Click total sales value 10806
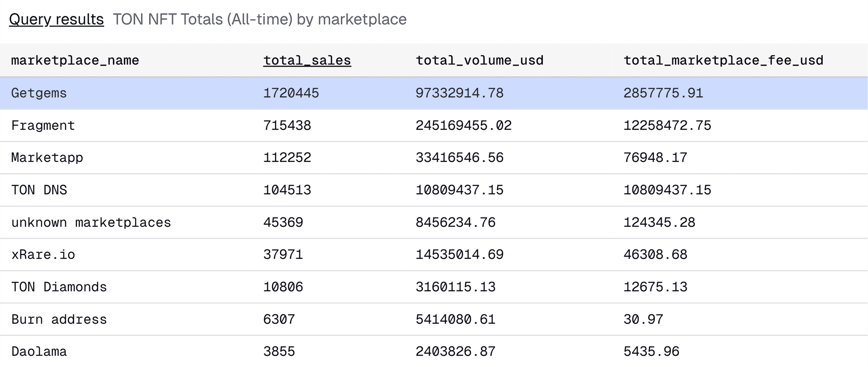Image resolution: width=868 pixels, height=367 pixels. (x=283, y=287)
